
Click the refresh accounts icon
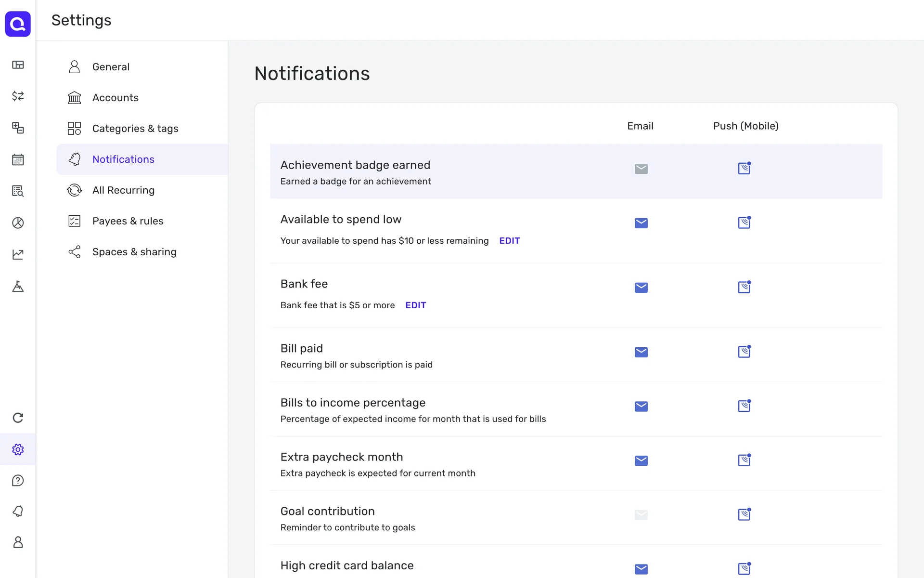point(18,418)
